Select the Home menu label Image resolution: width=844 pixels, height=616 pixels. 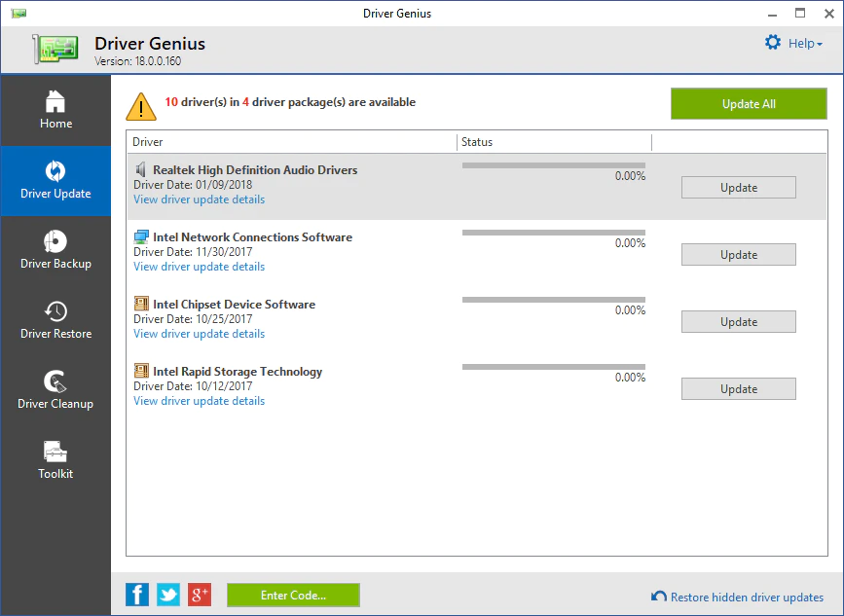click(x=56, y=124)
